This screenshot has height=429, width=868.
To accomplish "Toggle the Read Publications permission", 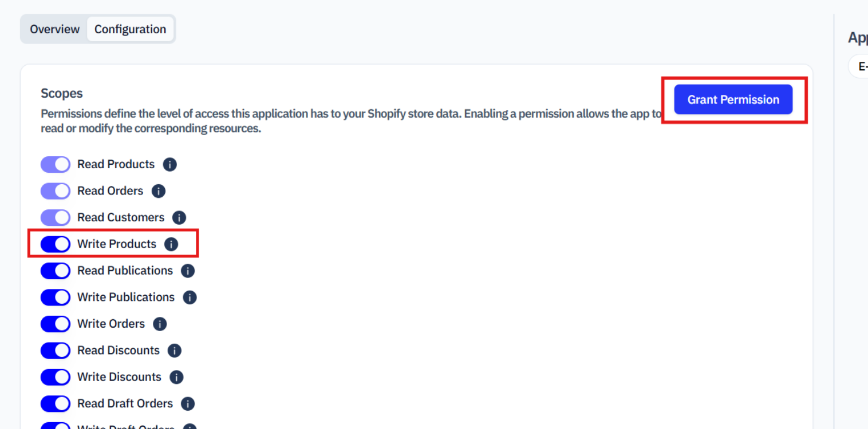I will [x=56, y=271].
